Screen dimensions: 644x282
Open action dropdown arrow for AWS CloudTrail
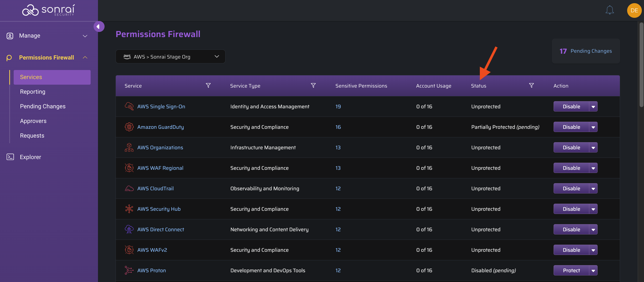pyautogui.click(x=593, y=188)
